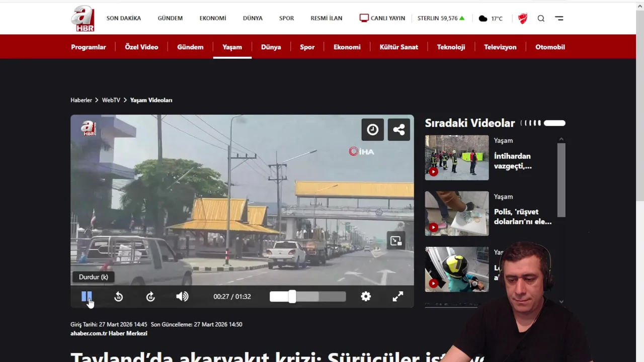Open the firefighter helmet video thumbnail
This screenshot has height=362, width=644.
[457, 269]
